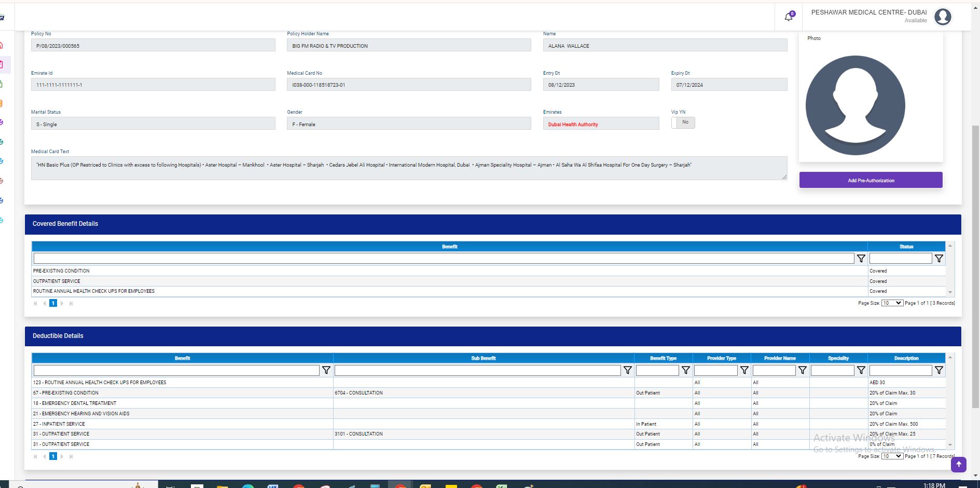
Task: Click the user profile avatar icon
Action: click(x=942, y=17)
